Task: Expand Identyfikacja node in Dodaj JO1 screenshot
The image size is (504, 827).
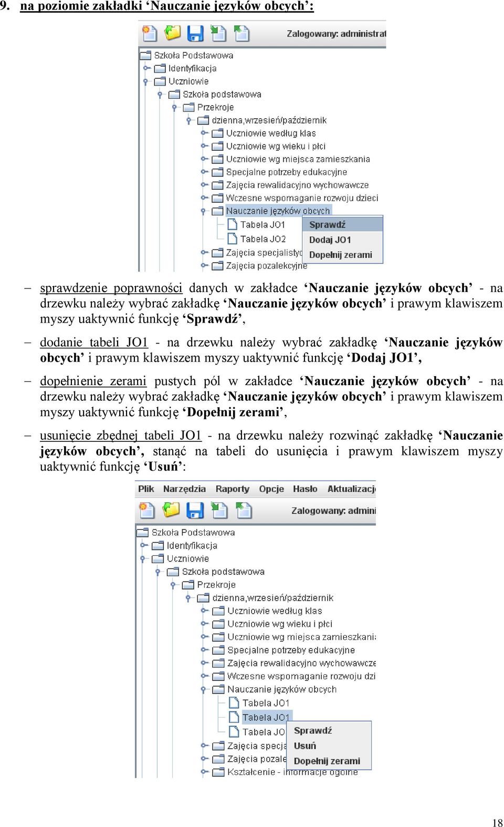Action: pos(145,68)
